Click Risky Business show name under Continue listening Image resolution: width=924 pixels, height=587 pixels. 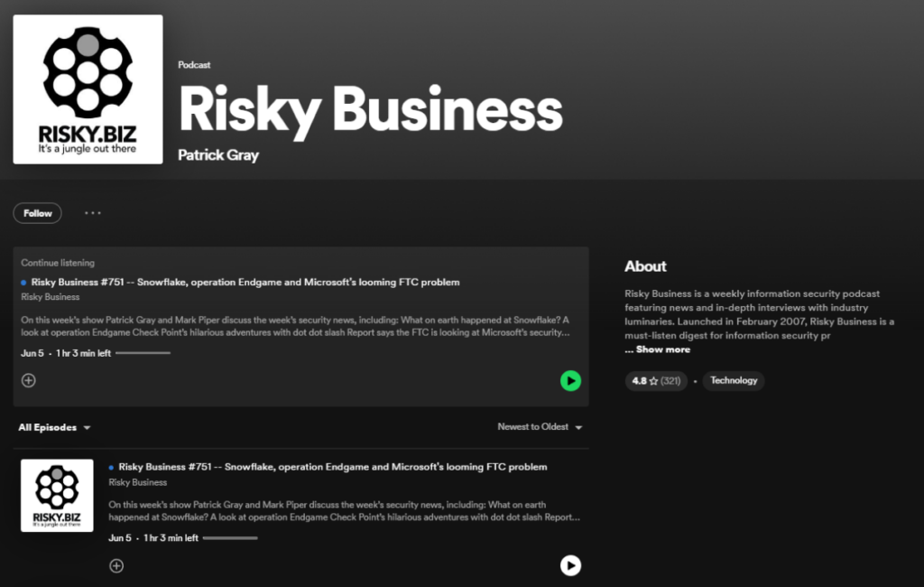coord(51,297)
